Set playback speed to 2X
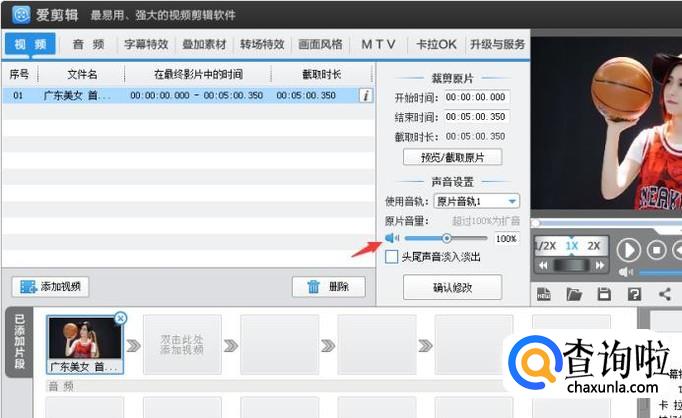 coord(594,246)
